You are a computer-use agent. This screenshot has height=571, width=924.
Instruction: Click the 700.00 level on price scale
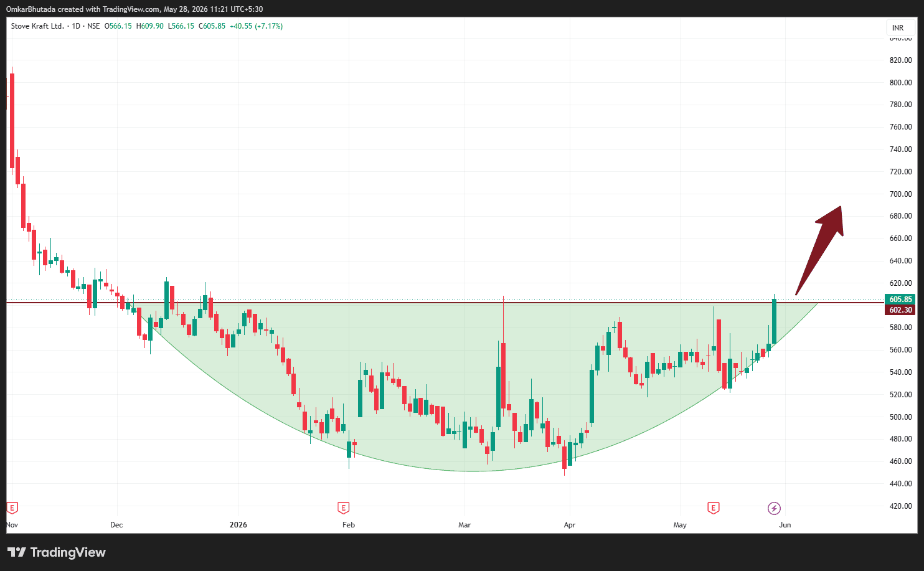[900, 194]
